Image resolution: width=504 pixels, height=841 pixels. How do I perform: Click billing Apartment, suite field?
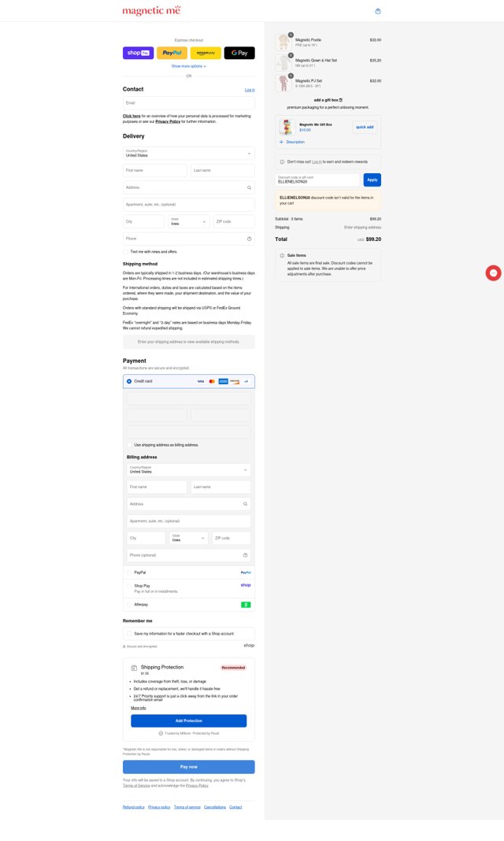pyautogui.click(x=189, y=521)
